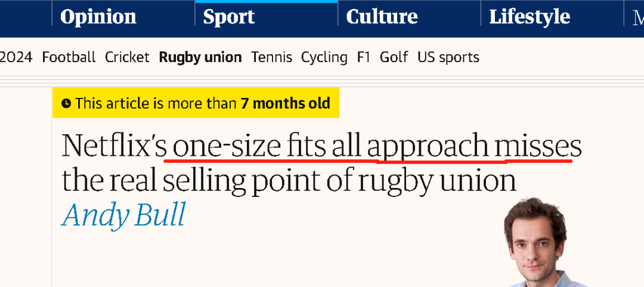Go to the Culture section

pos(382,17)
